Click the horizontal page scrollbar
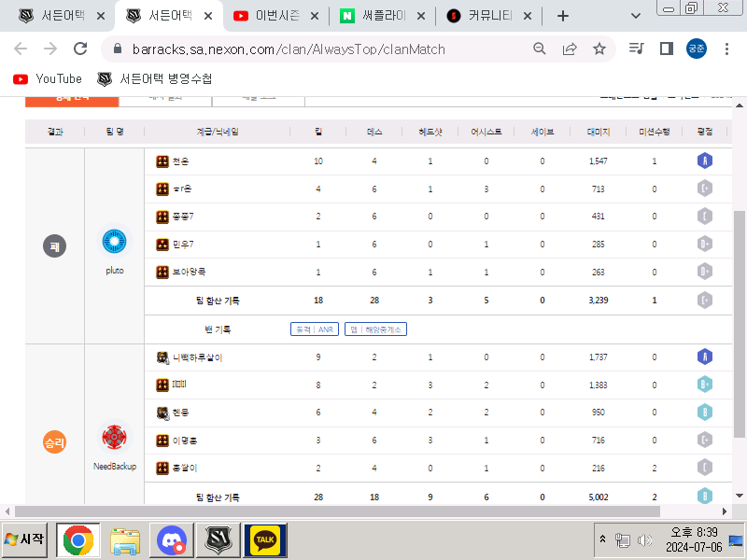This screenshot has height=560, width=747. pyautogui.click(x=336, y=511)
